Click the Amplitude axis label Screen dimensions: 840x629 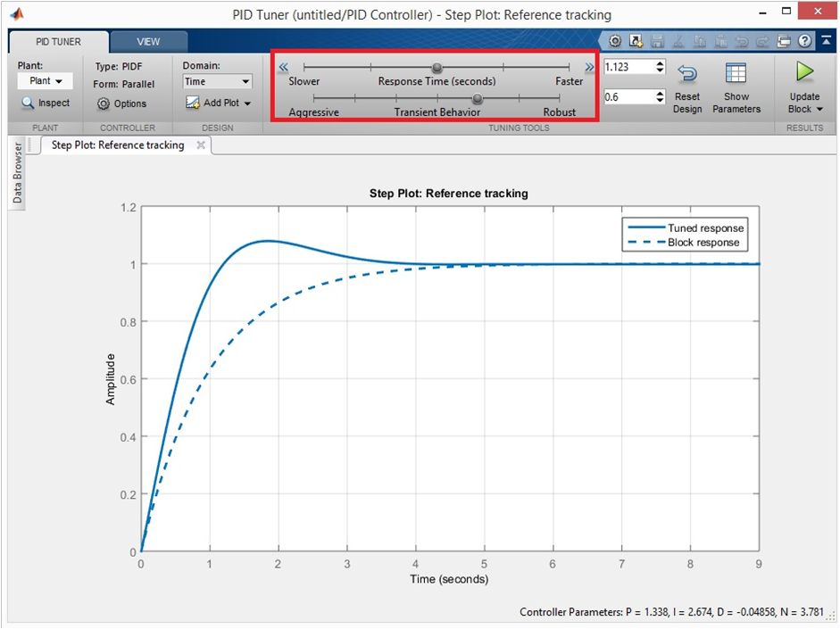(111, 379)
